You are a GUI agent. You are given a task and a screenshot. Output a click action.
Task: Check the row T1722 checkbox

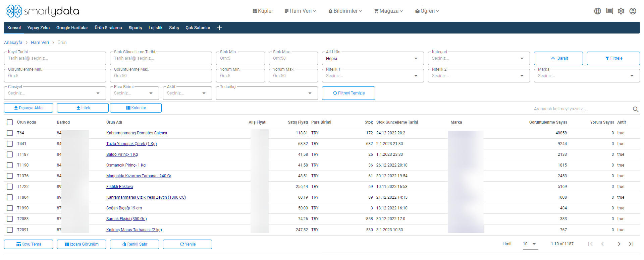click(x=10, y=187)
